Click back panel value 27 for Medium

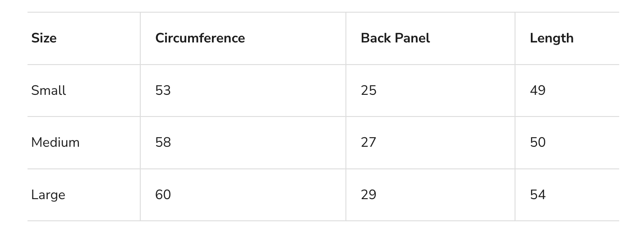click(368, 143)
